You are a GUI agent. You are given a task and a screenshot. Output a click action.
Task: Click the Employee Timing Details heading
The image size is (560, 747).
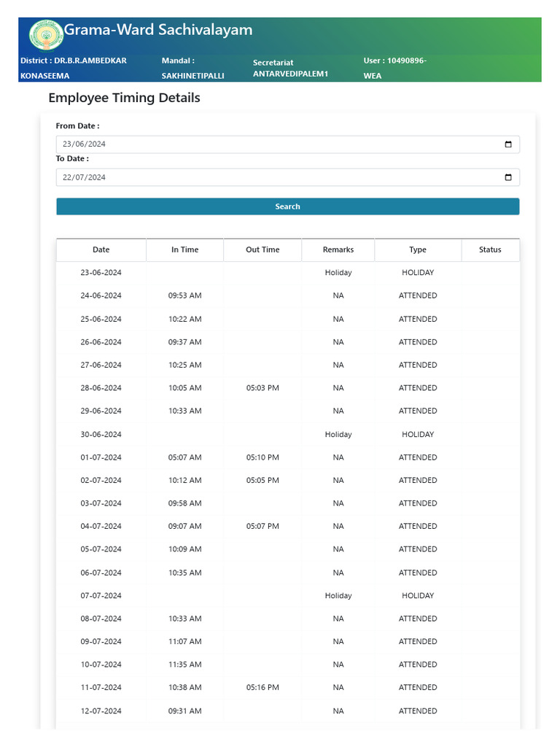[x=124, y=98]
